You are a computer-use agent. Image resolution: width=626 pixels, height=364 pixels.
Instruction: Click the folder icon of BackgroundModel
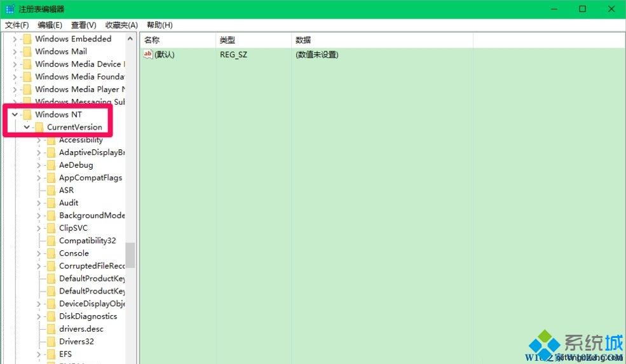tap(51, 215)
